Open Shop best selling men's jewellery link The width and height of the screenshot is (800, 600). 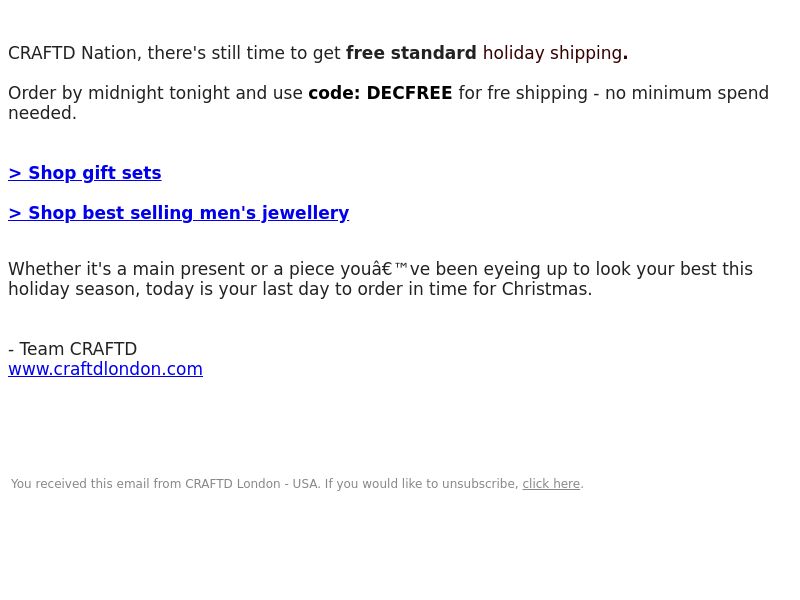pos(179,213)
